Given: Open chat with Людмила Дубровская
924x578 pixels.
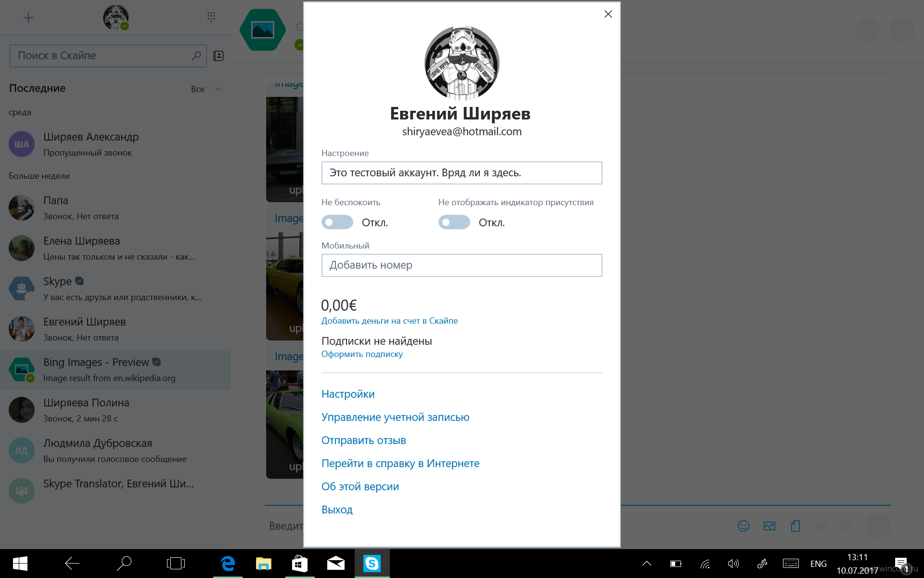Looking at the screenshot, I should pyautogui.click(x=115, y=450).
